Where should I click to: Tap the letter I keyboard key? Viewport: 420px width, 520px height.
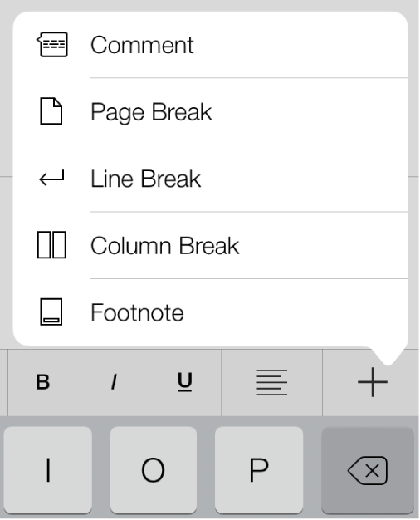[x=48, y=470]
